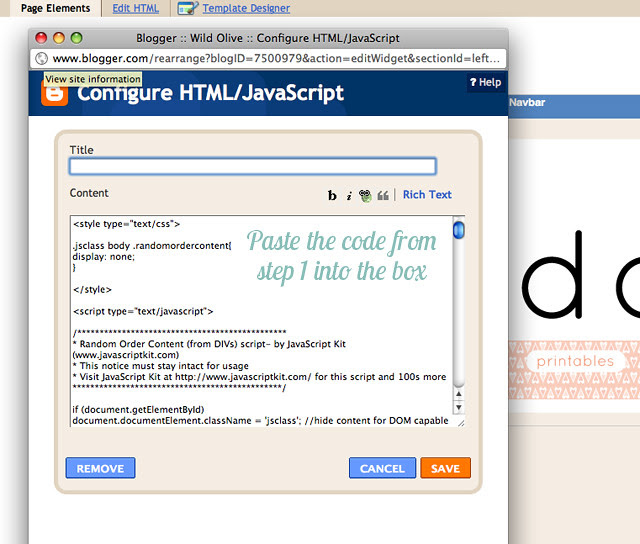Click the 'display: none;' code line
The image size is (640, 544).
[104, 257]
